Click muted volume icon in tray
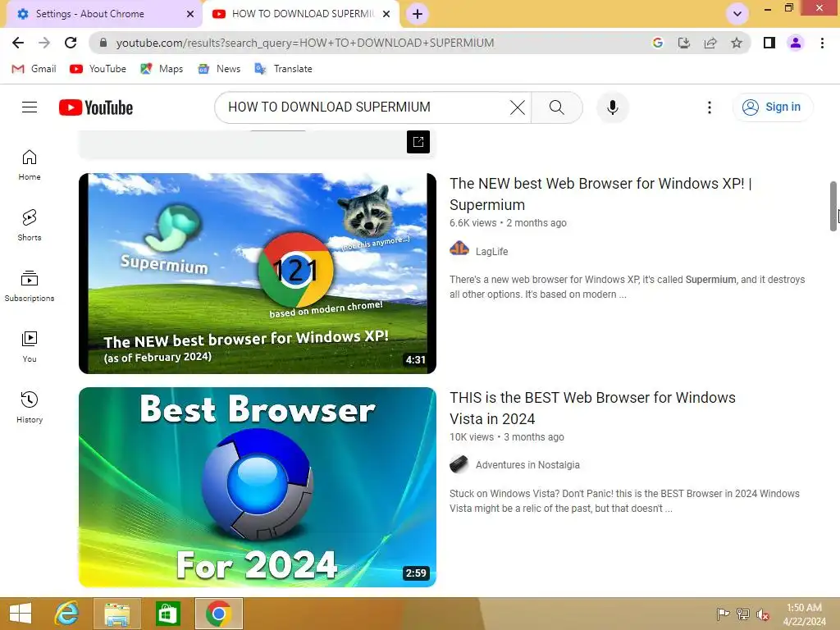 coord(762,614)
